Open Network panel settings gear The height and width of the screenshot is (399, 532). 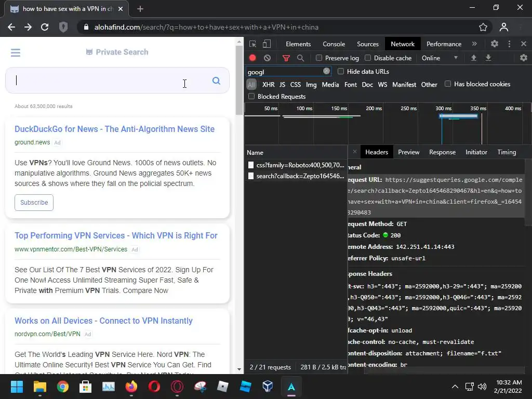point(524,58)
